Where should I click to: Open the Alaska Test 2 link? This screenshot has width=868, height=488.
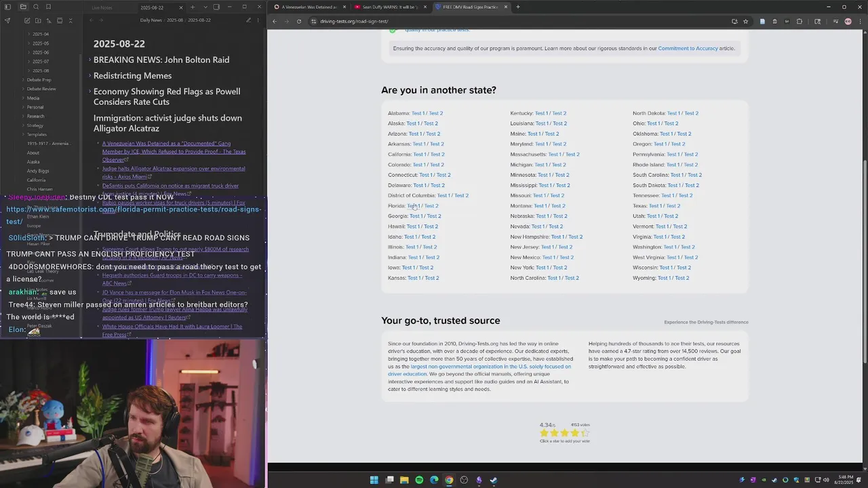click(x=431, y=123)
